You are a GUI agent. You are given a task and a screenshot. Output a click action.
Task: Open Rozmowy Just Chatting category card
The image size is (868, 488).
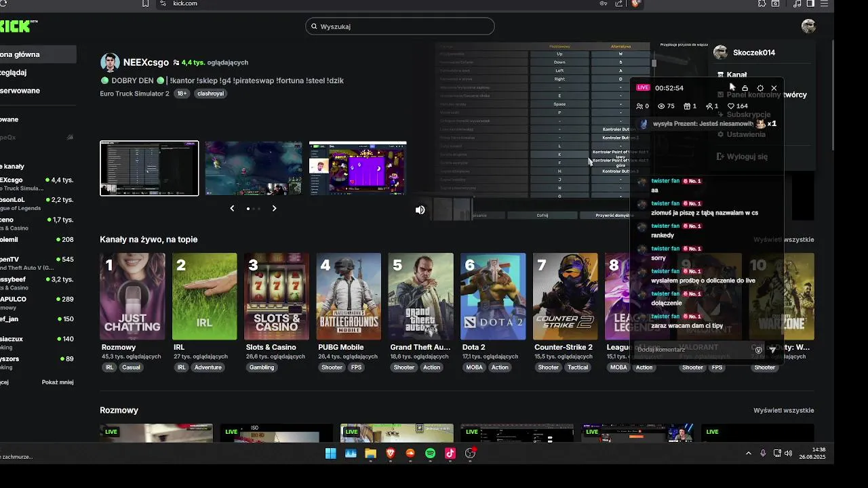[x=132, y=296]
